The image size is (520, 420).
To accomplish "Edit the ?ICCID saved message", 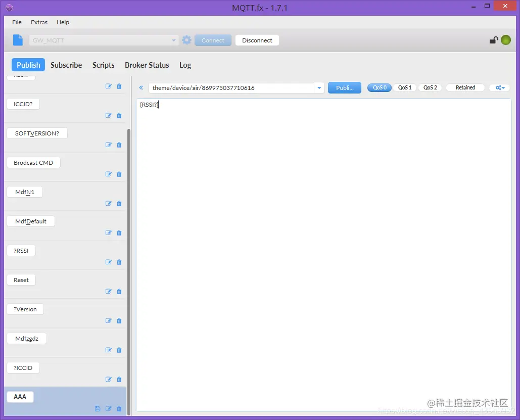I will click(109, 379).
